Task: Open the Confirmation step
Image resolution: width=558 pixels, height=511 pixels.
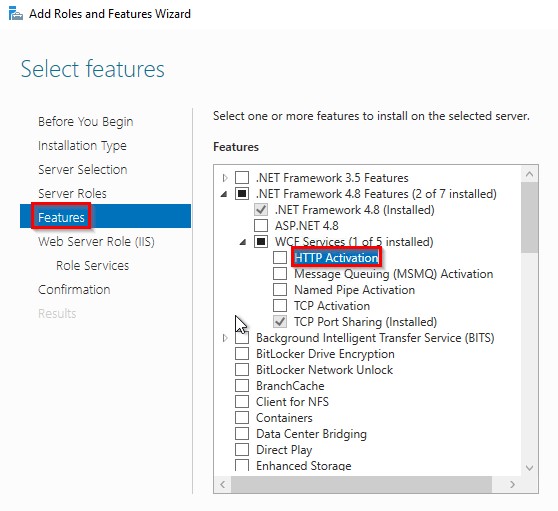Action: (74, 290)
